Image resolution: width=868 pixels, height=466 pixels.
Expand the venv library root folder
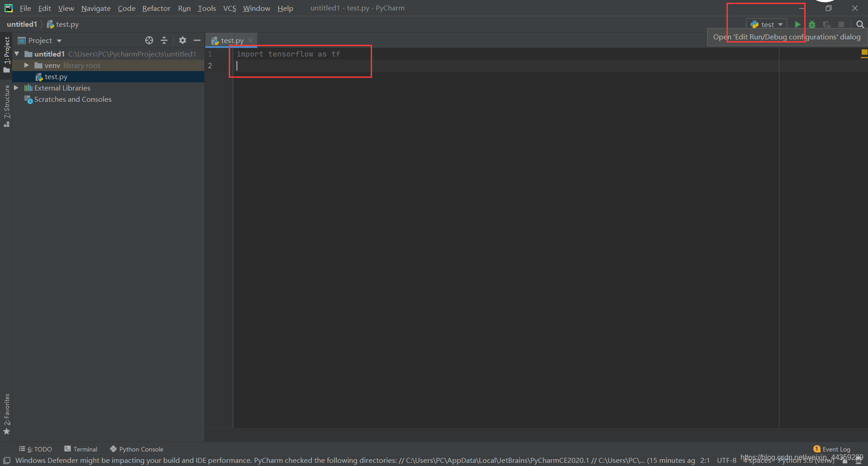pos(27,65)
